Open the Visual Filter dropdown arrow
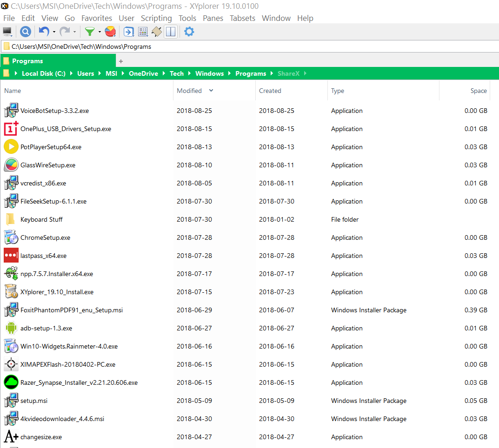This screenshot has width=499, height=448. tap(100, 32)
